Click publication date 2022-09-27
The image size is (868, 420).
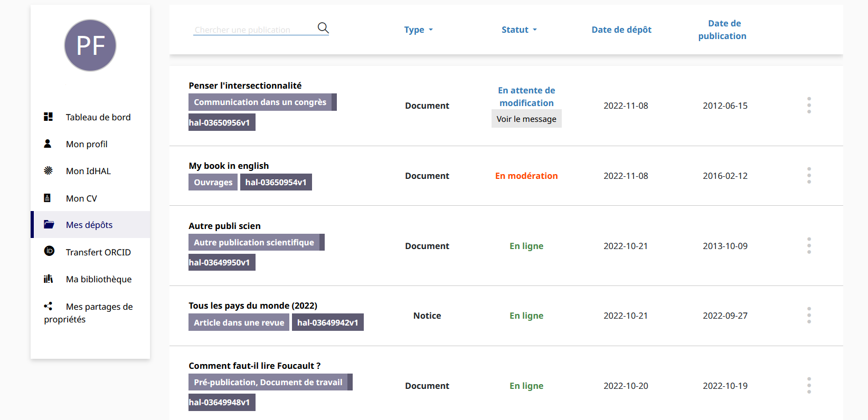[x=725, y=316]
